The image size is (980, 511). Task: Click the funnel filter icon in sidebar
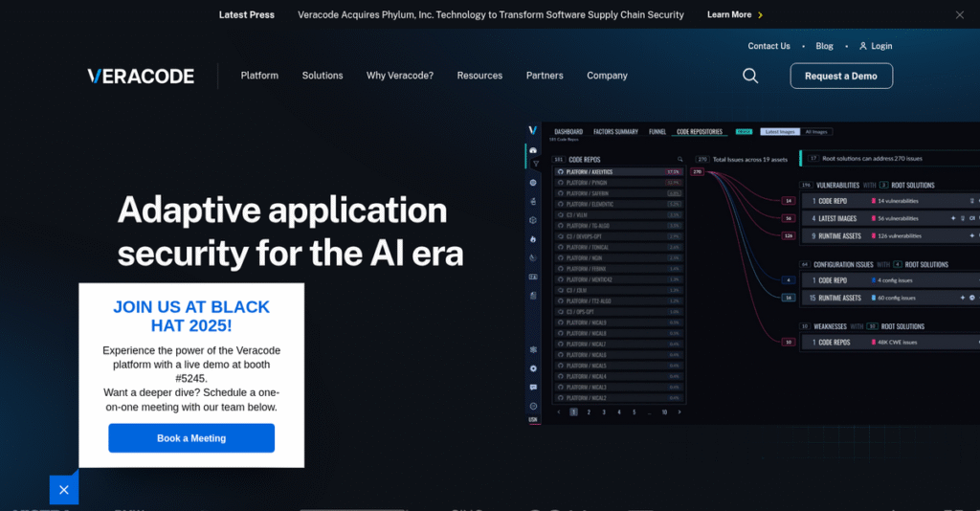click(x=536, y=164)
